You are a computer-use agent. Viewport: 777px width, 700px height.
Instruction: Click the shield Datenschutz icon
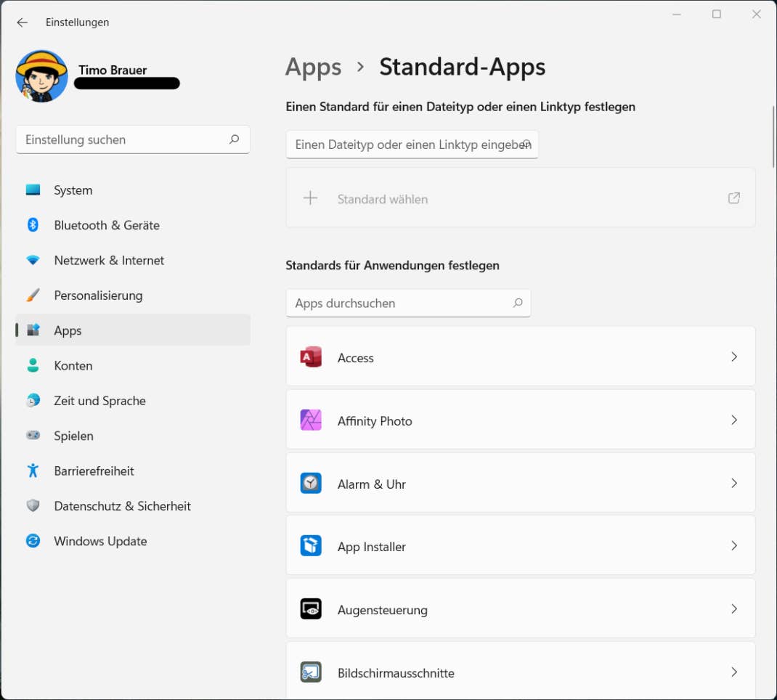33,506
